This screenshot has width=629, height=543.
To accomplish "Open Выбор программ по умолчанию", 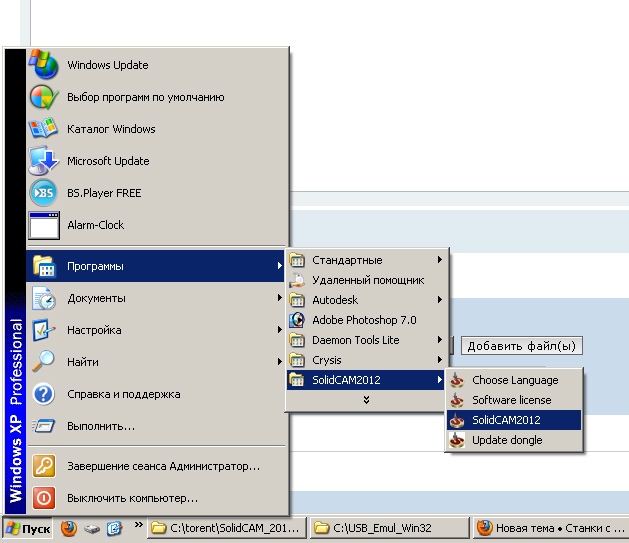I will click(x=157, y=97).
